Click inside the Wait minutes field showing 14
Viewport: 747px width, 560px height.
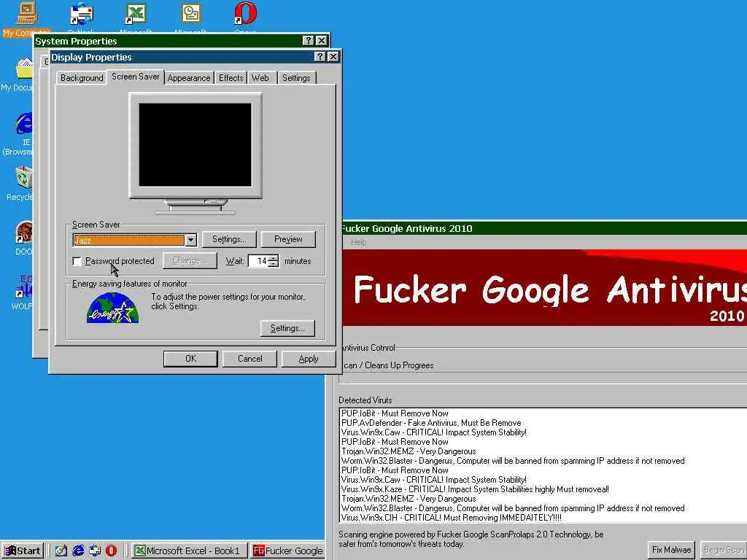pyautogui.click(x=258, y=261)
